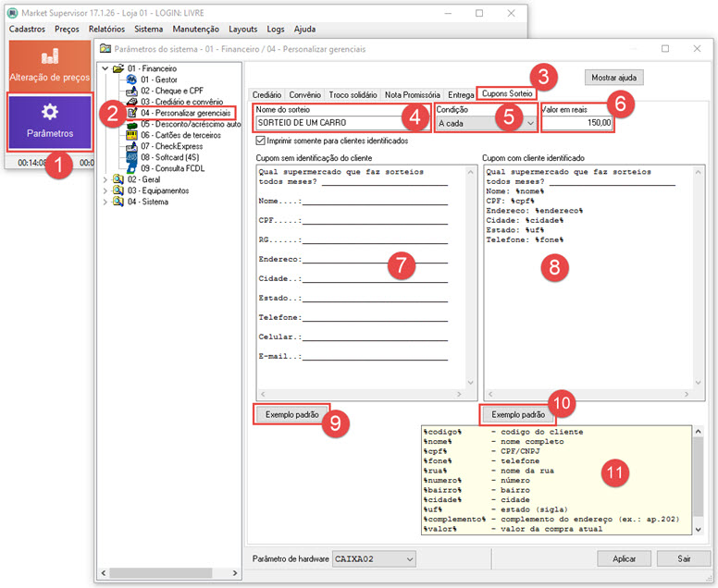Click the Valor em reais field

[577, 123]
